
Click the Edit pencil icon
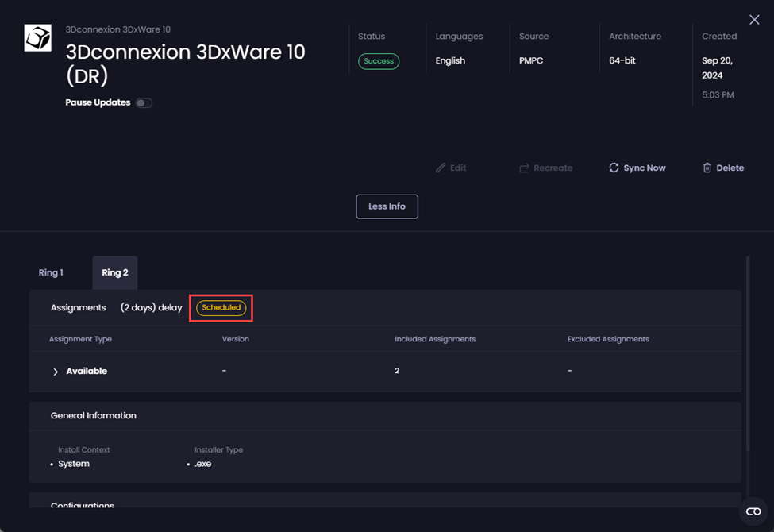441,168
